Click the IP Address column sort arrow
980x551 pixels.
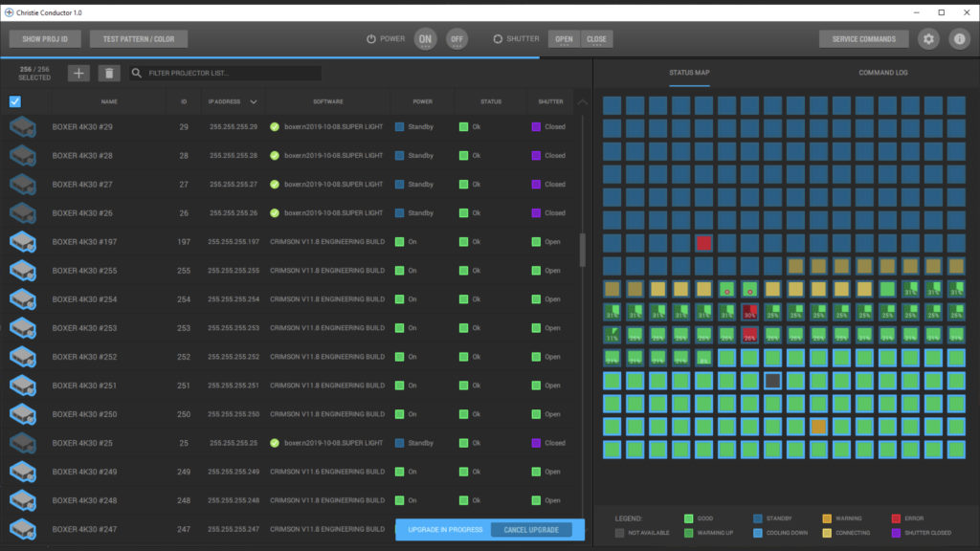pos(254,101)
